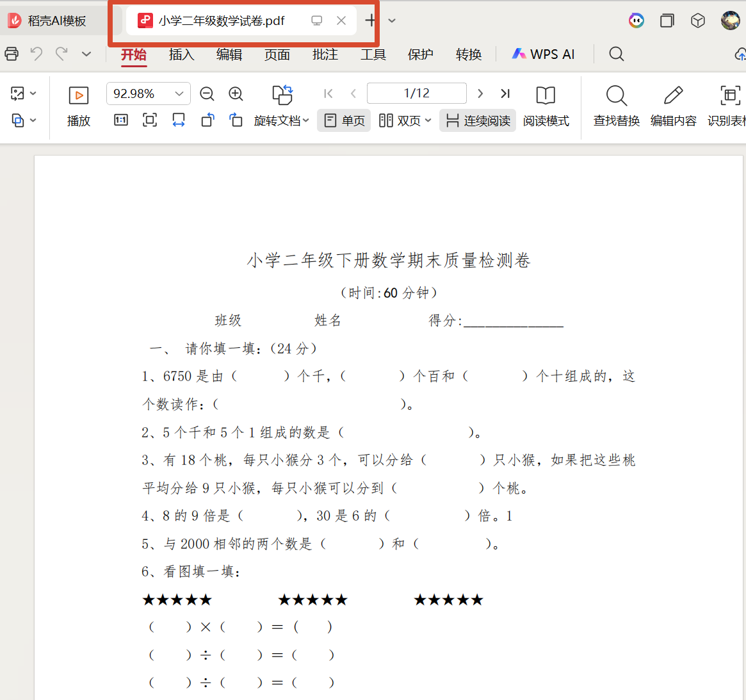Screen dimensions: 746x700
Task: Go to the next page
Action: click(480, 94)
